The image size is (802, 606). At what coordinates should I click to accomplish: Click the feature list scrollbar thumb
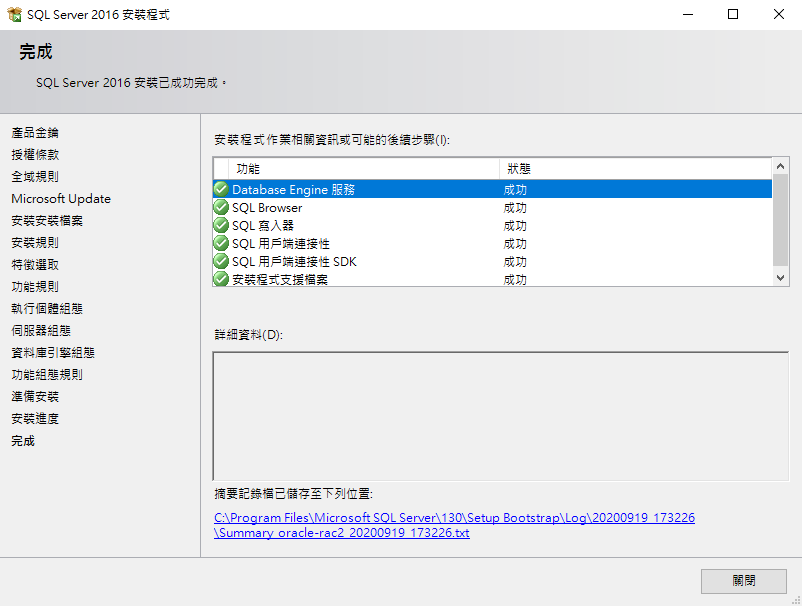click(780, 220)
